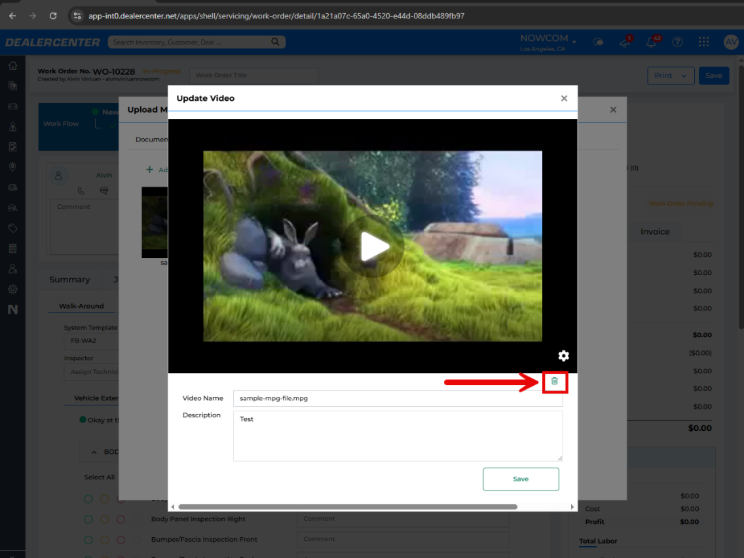Go back in browser
Viewport: 744px width, 558px height.
click(12, 16)
